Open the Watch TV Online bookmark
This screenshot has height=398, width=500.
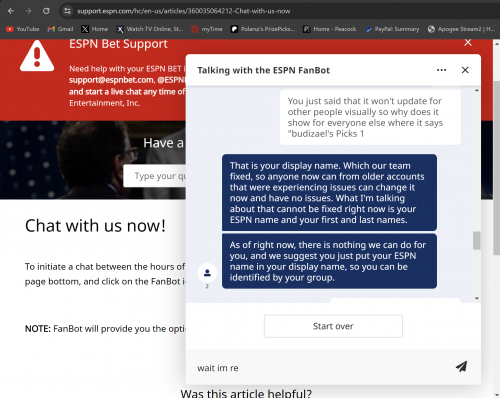[150, 29]
